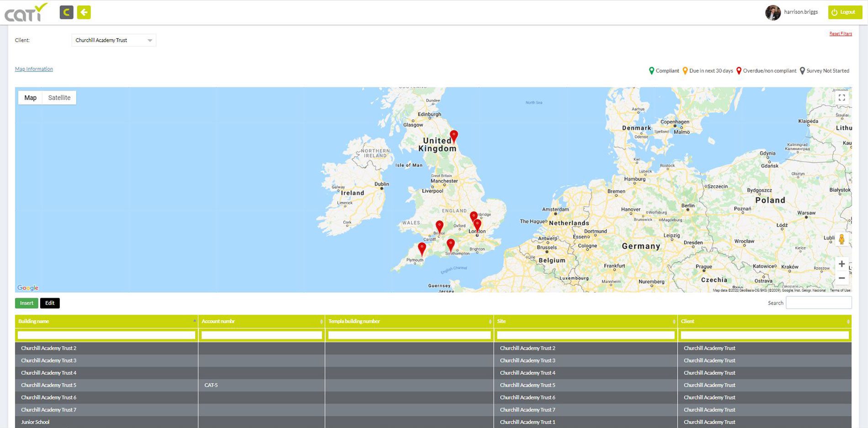Screen dimensions: 868x428
Task: Click Site cell Churchill Academy Trust 6
Action: [x=586, y=398]
